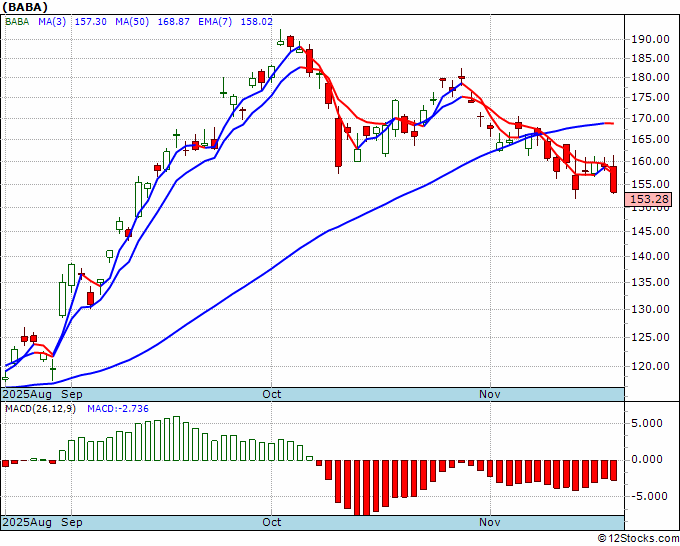The width and height of the screenshot is (680, 546).
Task: Click the 120.00 price axis label
Action: pyautogui.click(x=651, y=366)
